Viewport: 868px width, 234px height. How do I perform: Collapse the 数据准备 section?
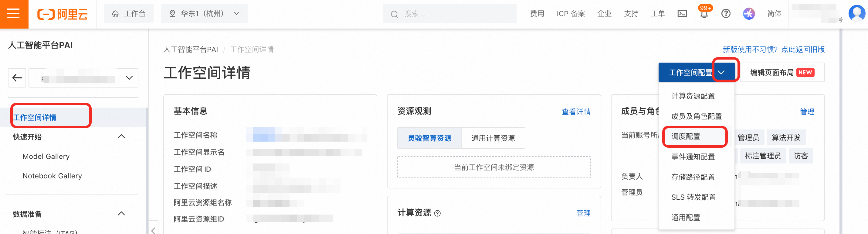(122, 214)
